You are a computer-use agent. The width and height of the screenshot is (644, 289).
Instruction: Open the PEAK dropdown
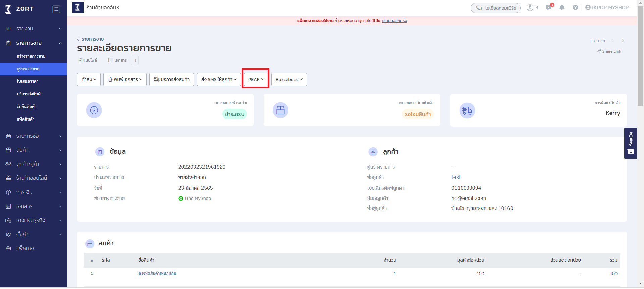(256, 79)
